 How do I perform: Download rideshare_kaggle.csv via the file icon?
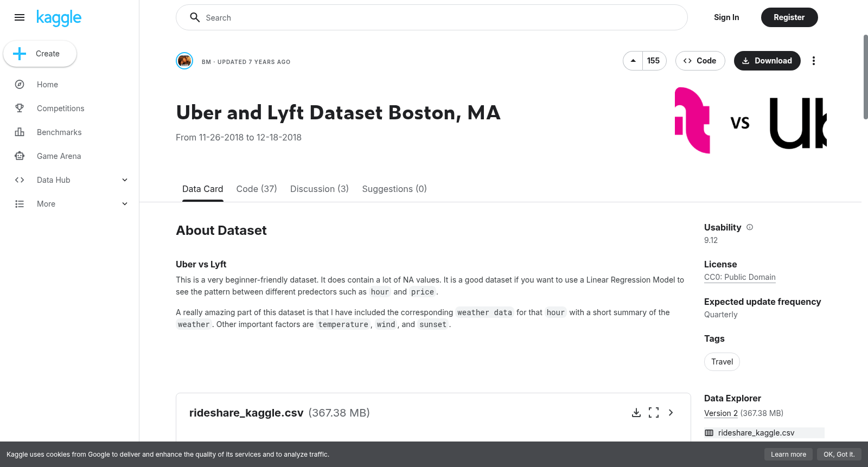636,413
